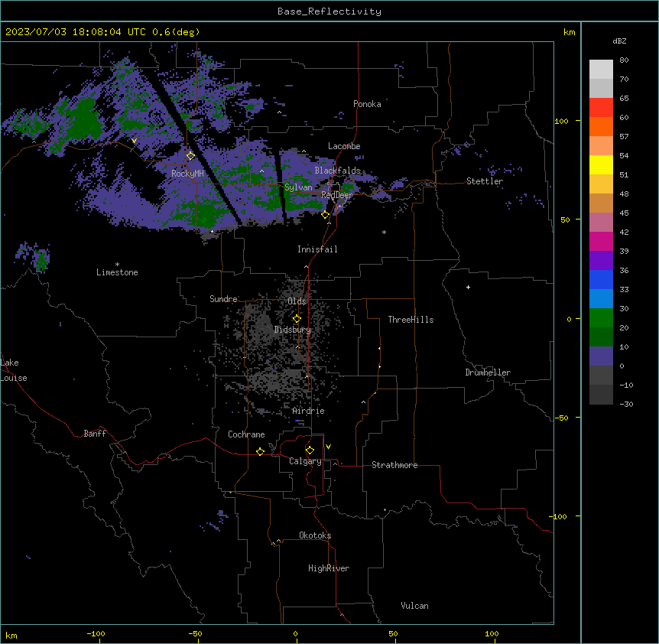Click the Blackfalds label
Screen dimensions: 659x644
coord(337,171)
